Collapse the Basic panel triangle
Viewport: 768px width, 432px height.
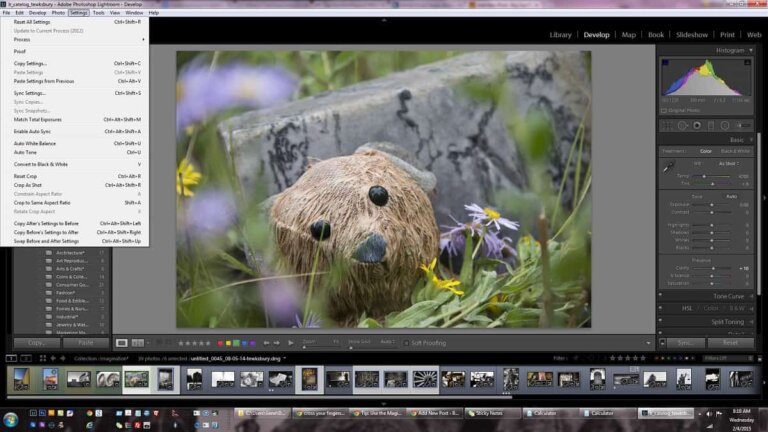tap(751, 140)
